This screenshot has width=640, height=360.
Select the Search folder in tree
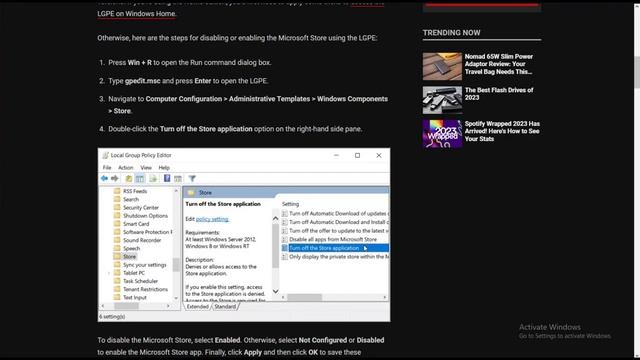coord(131,199)
